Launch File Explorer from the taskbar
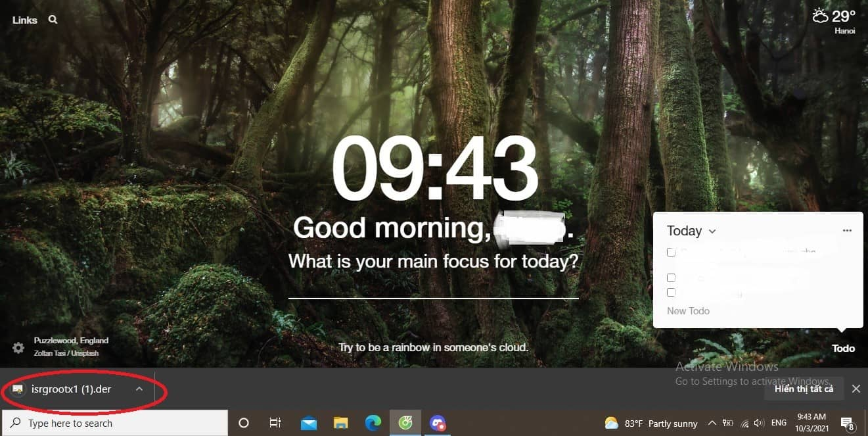 tap(340, 423)
